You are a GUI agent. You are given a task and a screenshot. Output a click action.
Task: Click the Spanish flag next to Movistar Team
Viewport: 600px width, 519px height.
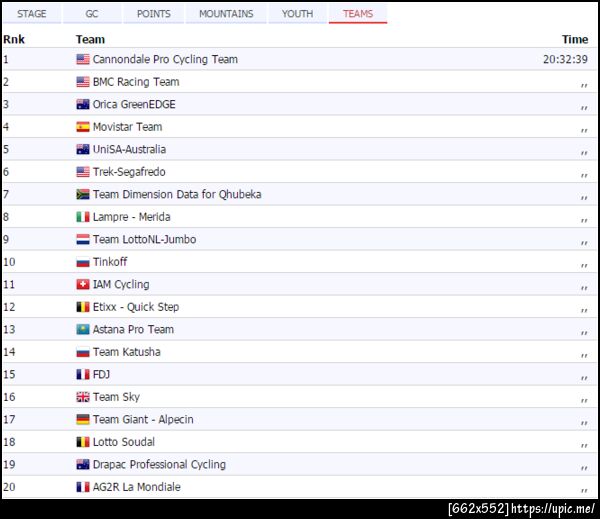click(x=83, y=127)
